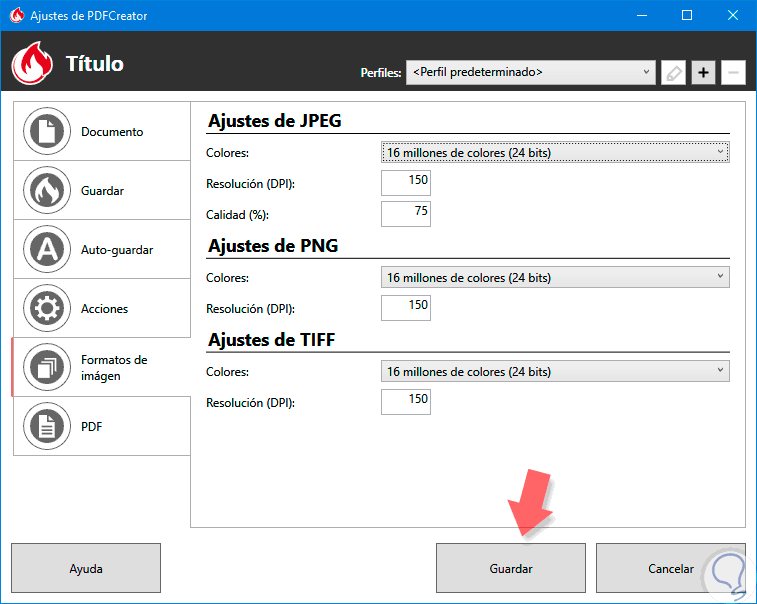Click the Cancelar button
Viewport: 757px width, 604px height.
[x=671, y=568]
